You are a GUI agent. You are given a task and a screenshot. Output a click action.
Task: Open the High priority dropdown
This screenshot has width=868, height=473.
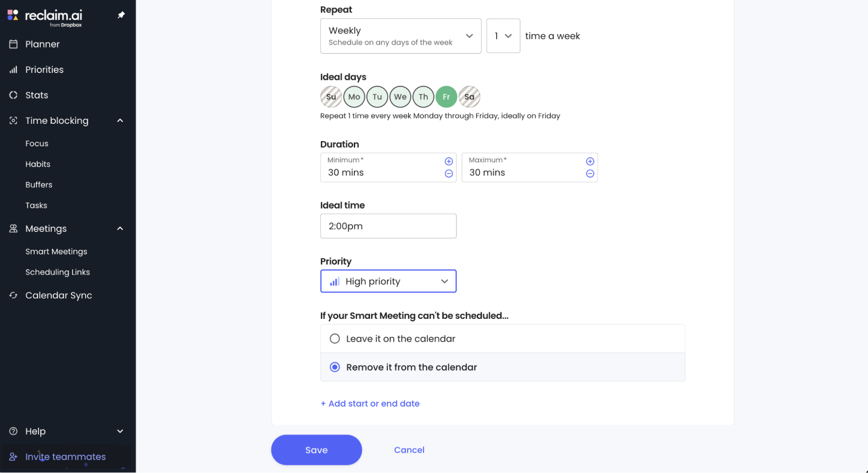point(388,281)
